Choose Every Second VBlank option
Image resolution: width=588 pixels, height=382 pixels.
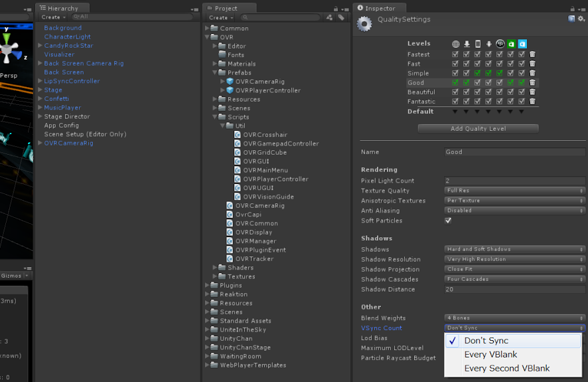(513, 369)
